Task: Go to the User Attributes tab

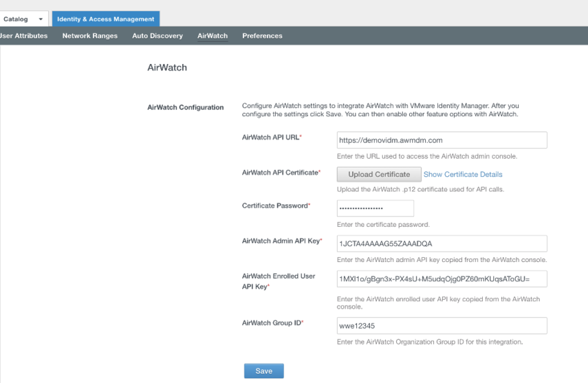Action: tap(24, 36)
